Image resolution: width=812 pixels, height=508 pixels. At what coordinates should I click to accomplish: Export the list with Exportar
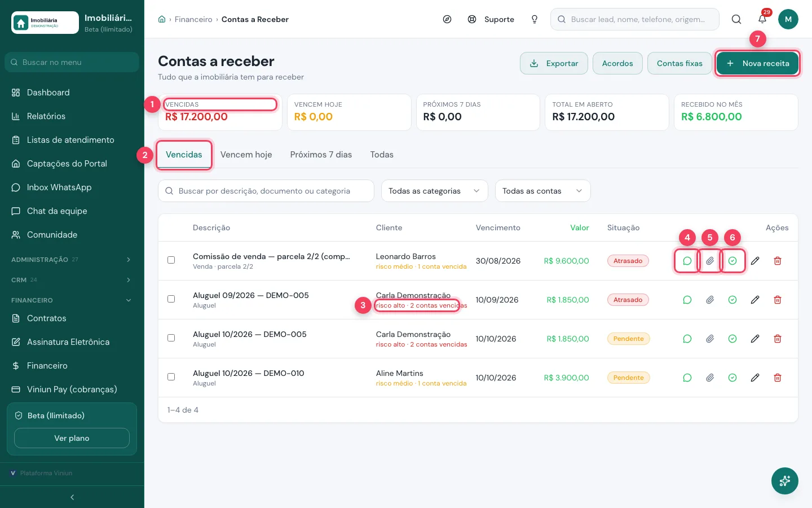tap(554, 63)
